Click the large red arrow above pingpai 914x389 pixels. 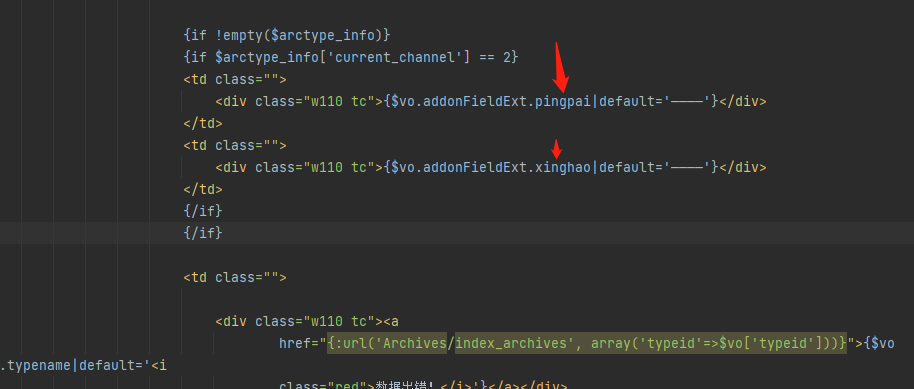[560, 66]
